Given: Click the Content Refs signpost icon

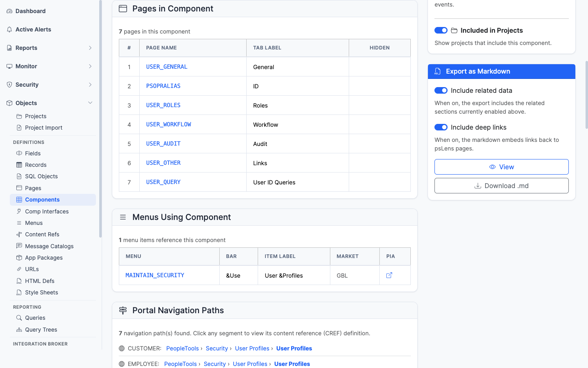Looking at the screenshot, I should (x=19, y=234).
